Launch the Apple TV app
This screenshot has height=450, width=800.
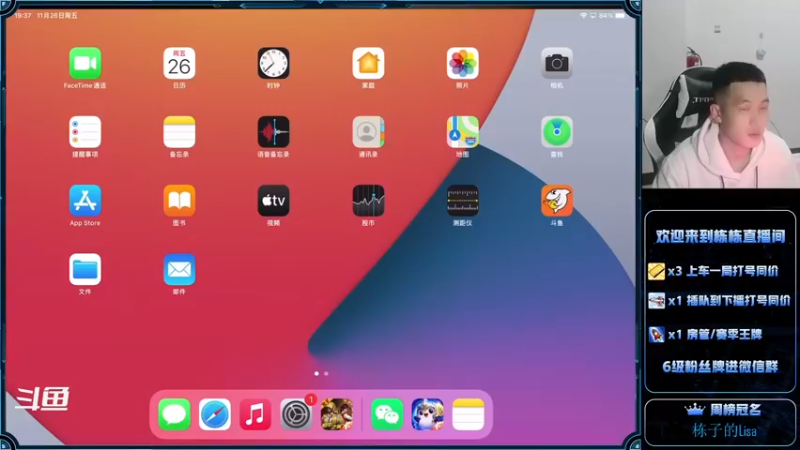pos(273,201)
